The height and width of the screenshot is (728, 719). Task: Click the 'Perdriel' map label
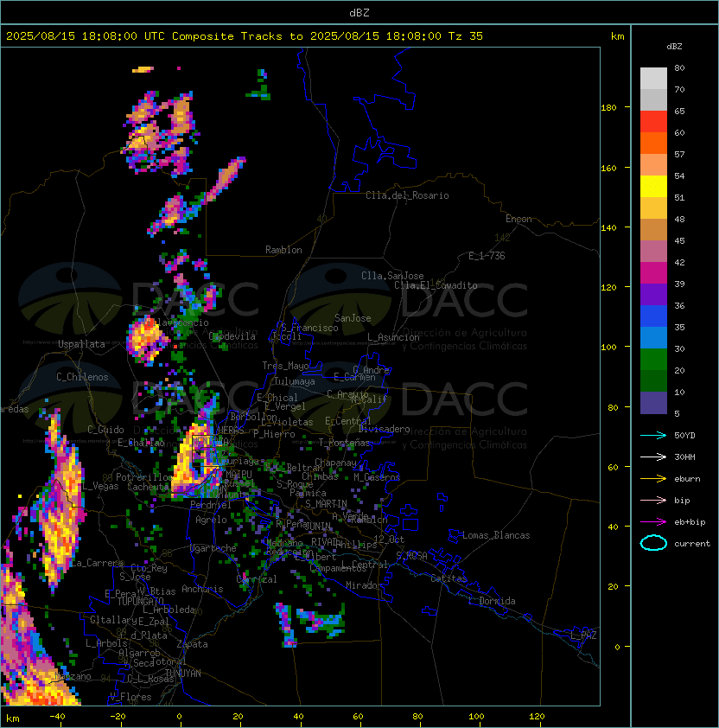[x=211, y=505]
